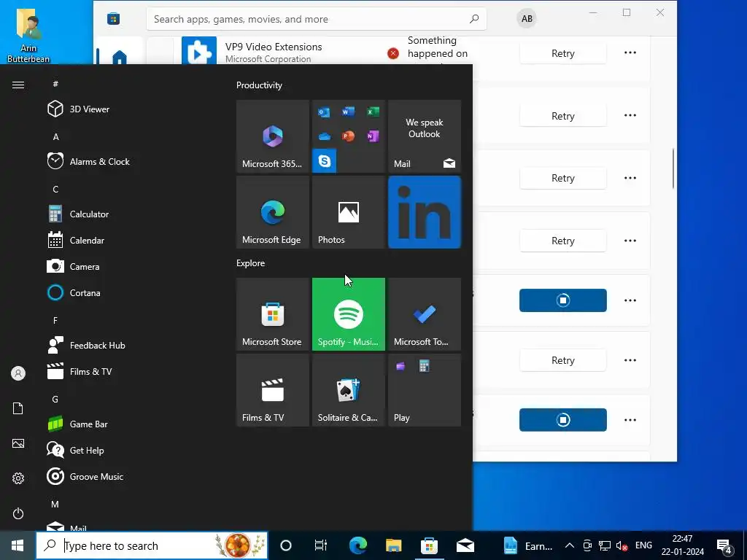The image size is (747, 560).
Task: Show hidden system tray icons
Action: (x=569, y=545)
